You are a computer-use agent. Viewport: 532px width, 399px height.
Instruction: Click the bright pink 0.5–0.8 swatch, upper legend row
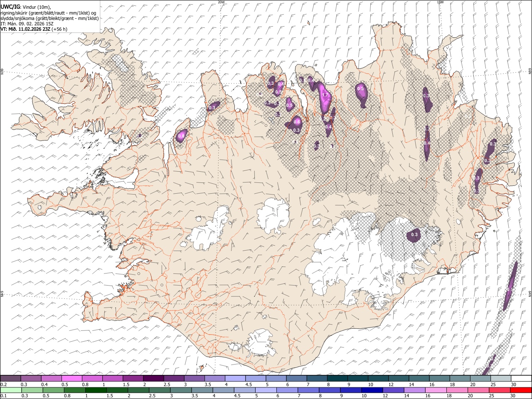(x=71, y=378)
